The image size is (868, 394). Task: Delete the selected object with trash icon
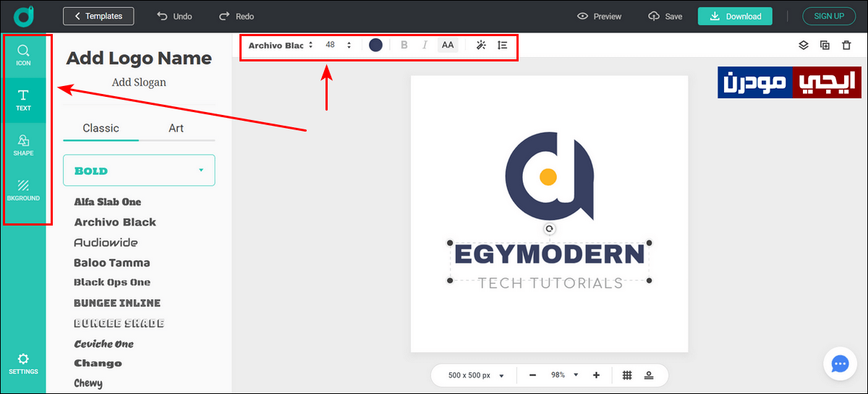click(846, 45)
